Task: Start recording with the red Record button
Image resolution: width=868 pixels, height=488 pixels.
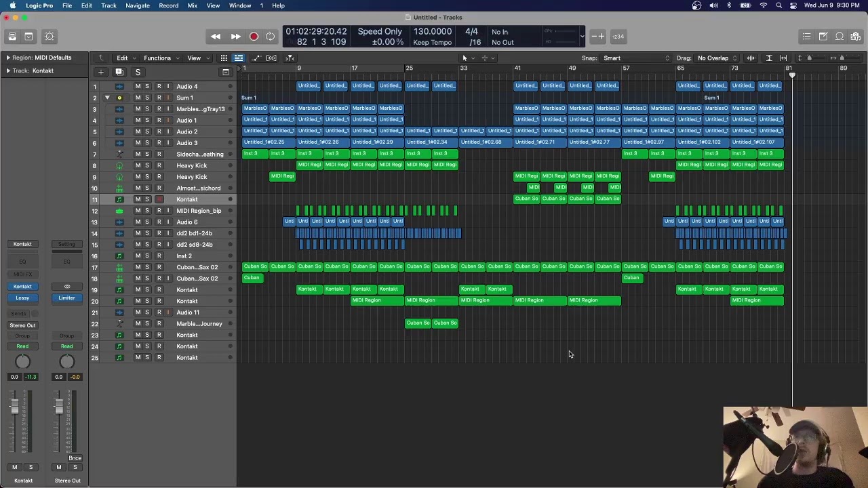Action: (254, 37)
